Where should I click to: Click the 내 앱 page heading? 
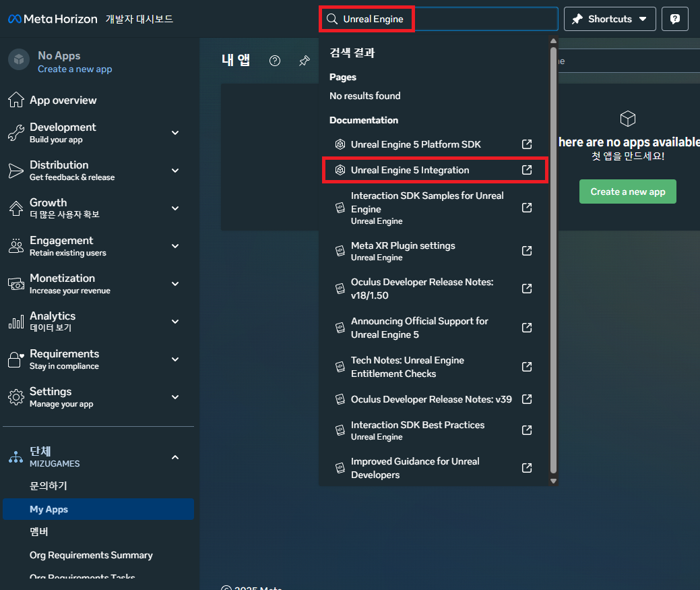(x=236, y=60)
